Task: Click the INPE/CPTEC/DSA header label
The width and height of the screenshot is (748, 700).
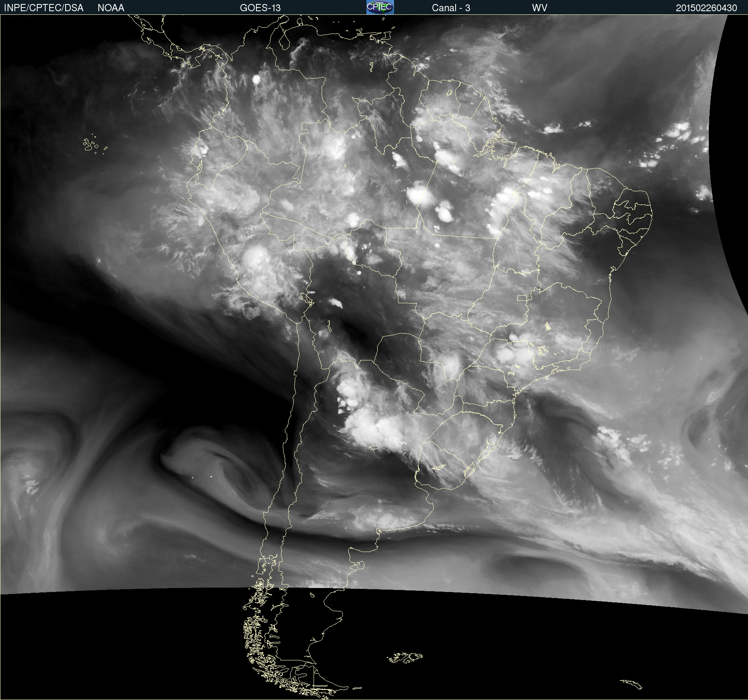Action: 44,8
